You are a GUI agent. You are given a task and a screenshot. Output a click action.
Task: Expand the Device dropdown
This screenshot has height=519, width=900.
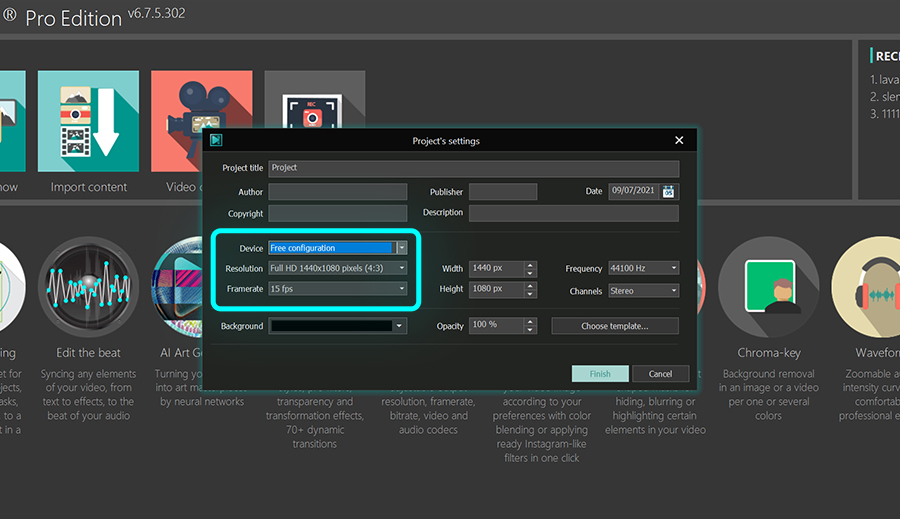pos(401,248)
